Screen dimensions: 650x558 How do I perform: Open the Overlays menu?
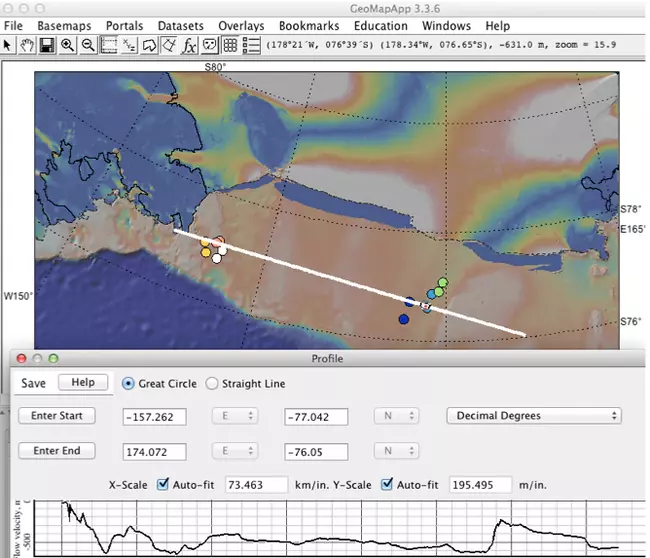click(242, 25)
